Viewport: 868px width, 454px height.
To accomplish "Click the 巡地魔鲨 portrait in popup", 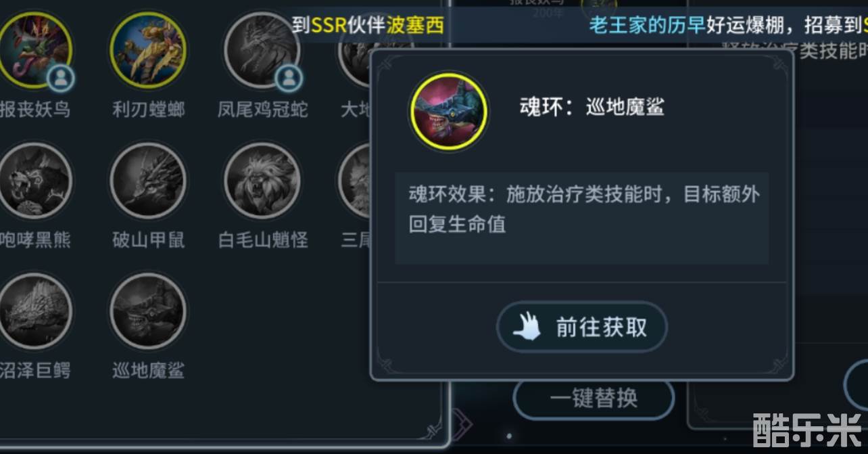I will 450,111.
